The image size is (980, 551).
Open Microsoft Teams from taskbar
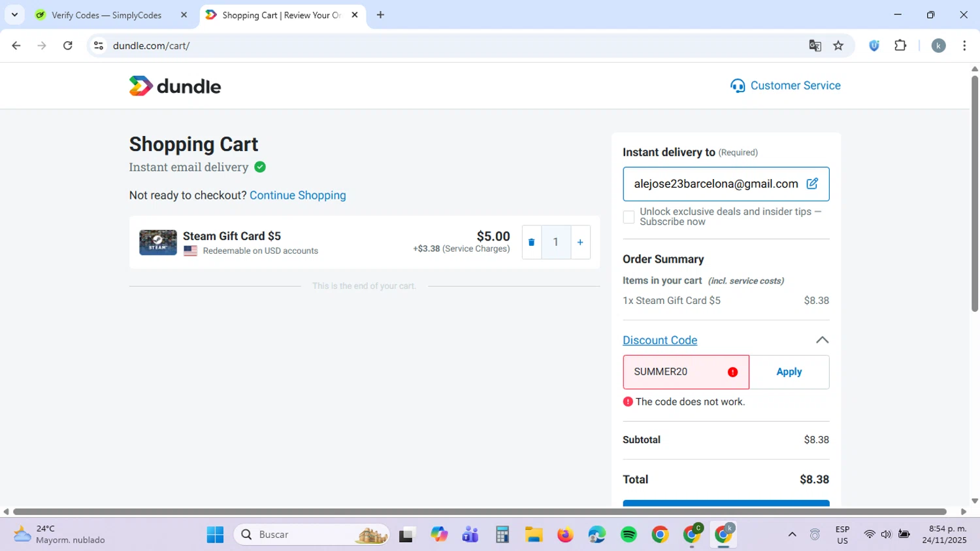coord(470,535)
